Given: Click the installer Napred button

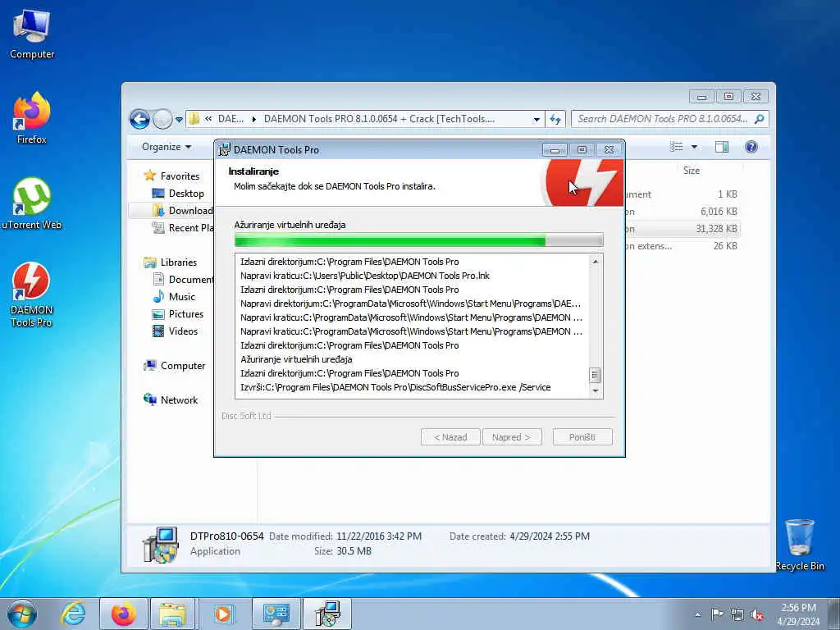Looking at the screenshot, I should (x=512, y=437).
